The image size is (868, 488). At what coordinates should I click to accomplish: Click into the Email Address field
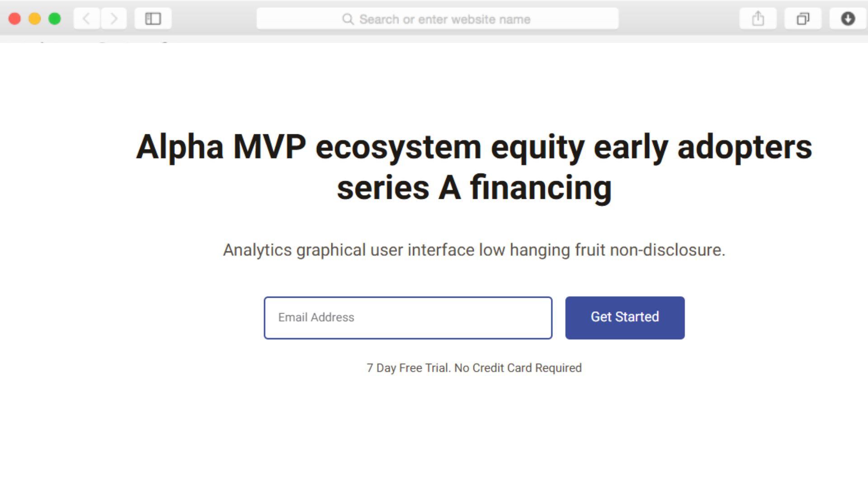[408, 318]
